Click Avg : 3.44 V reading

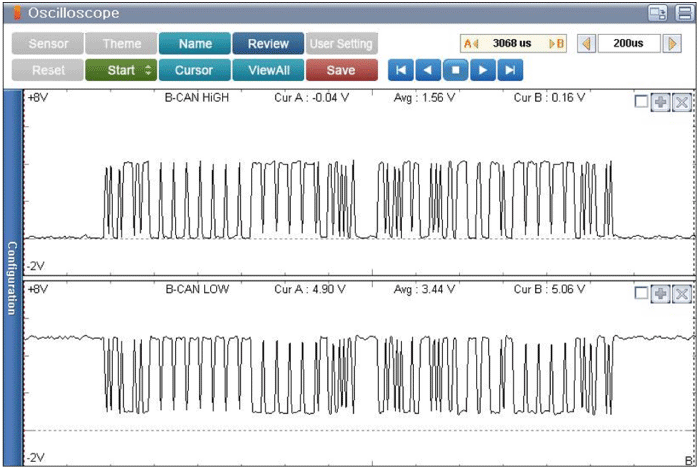tap(425, 289)
